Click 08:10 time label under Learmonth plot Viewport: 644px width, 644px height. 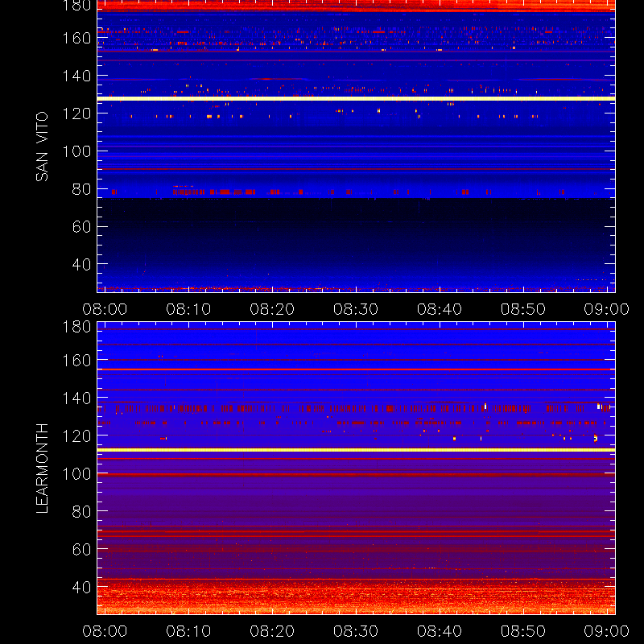click(188, 631)
